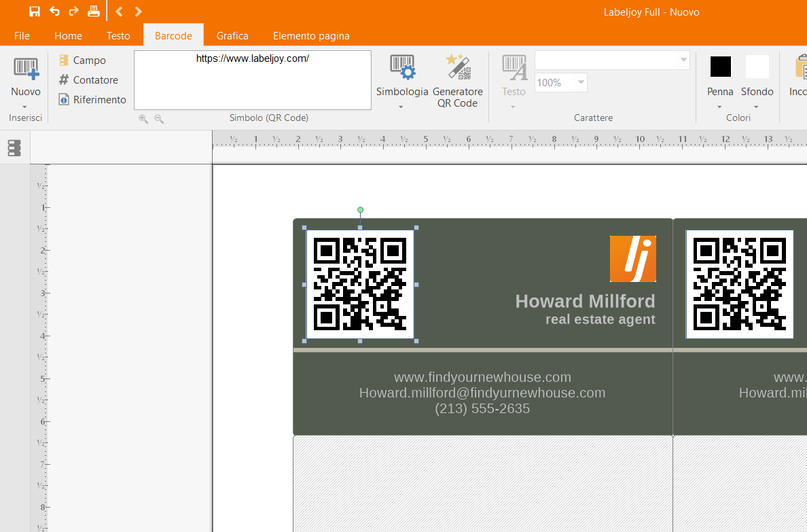Expand the Simbologia dropdown arrow
The height and width of the screenshot is (532, 807).
(401, 107)
